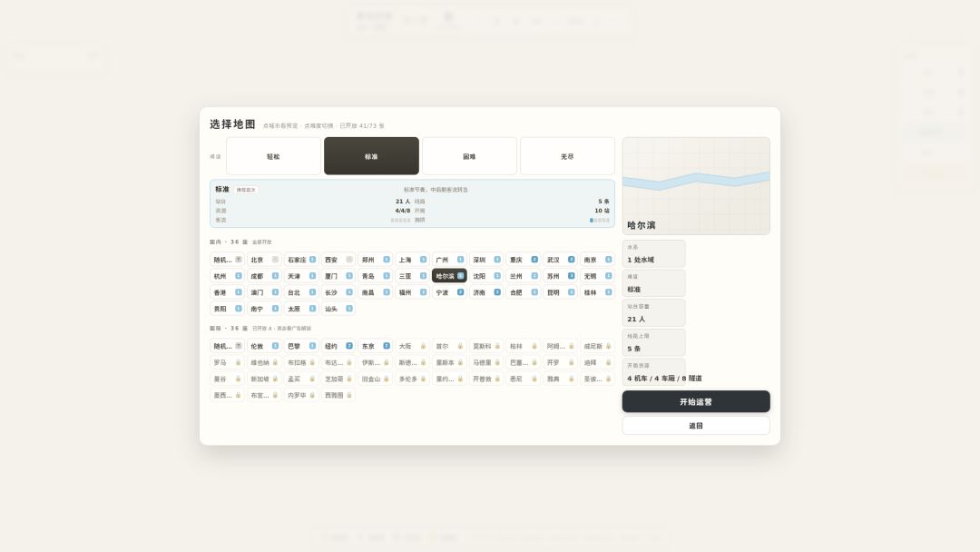Click the lock icon on 开罗

pos(572,362)
